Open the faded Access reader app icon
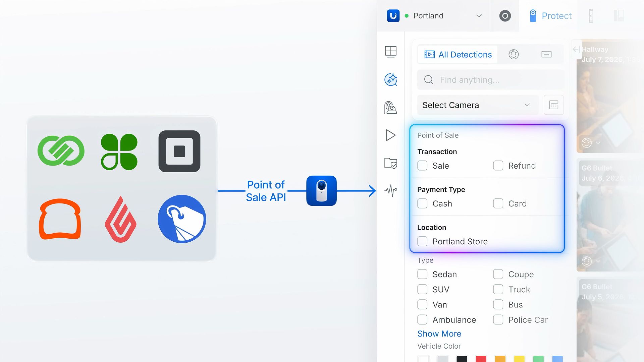The width and height of the screenshot is (644, 362). tap(591, 16)
